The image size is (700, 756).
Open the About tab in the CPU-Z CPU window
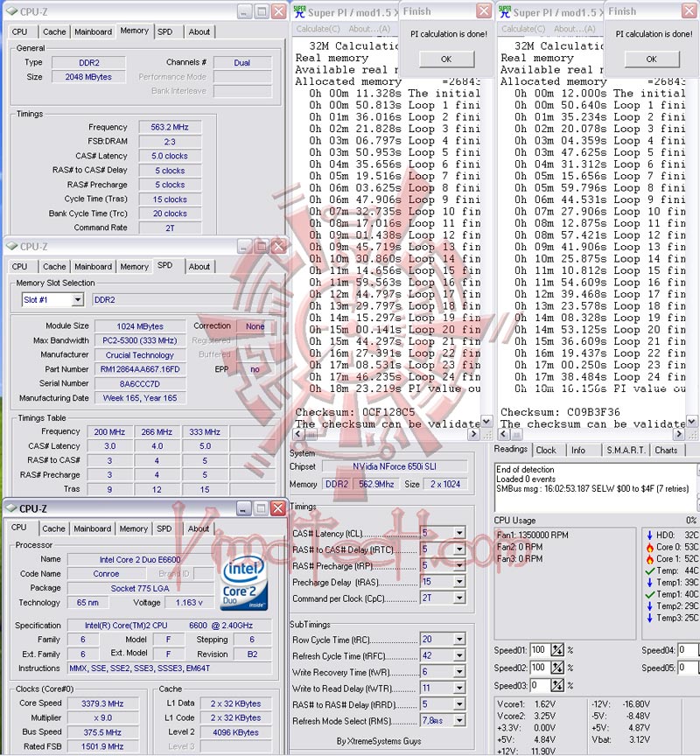tap(199, 528)
